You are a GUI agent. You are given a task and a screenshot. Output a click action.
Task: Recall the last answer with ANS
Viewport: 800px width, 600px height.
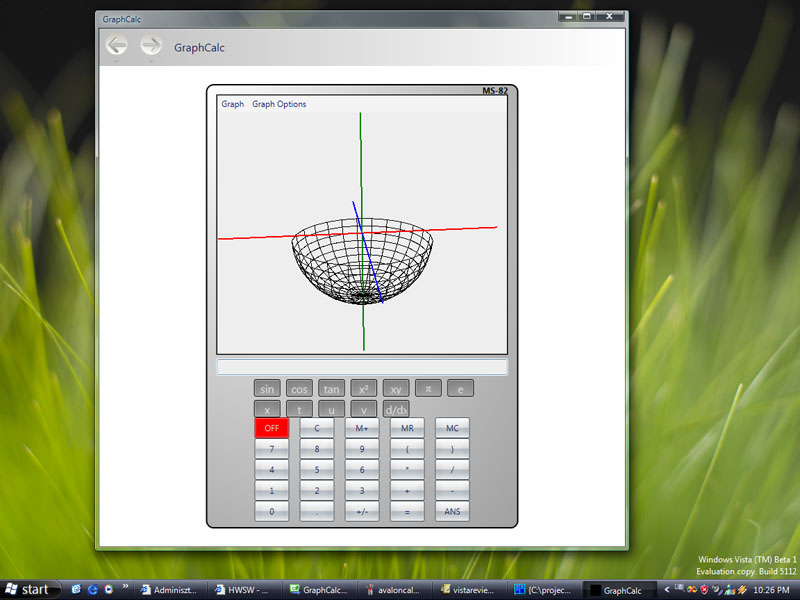[x=452, y=511]
